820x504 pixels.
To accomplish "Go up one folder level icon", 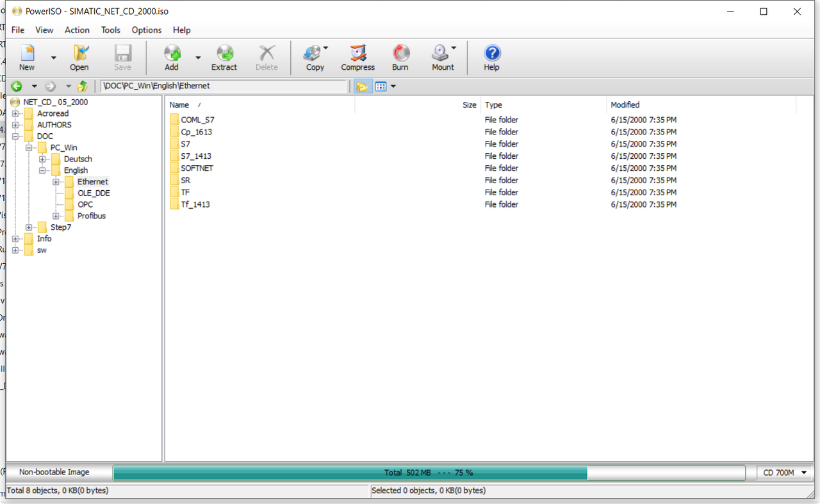I will tap(82, 86).
